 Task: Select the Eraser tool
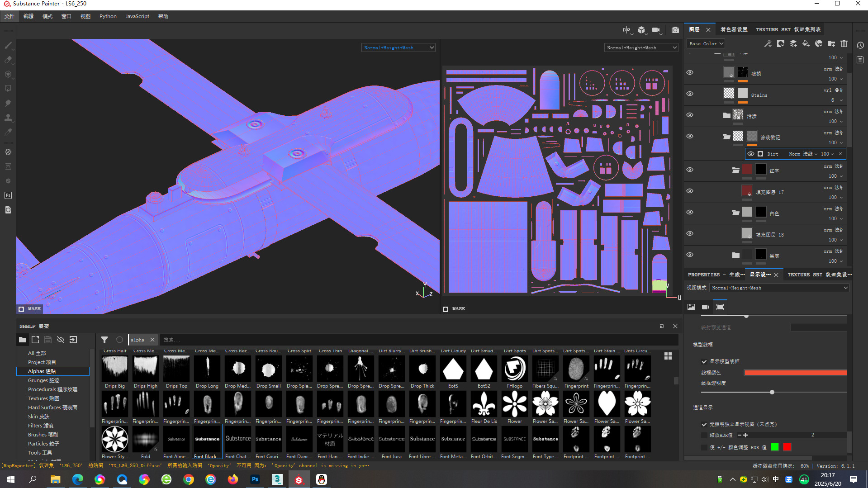tap(8, 60)
